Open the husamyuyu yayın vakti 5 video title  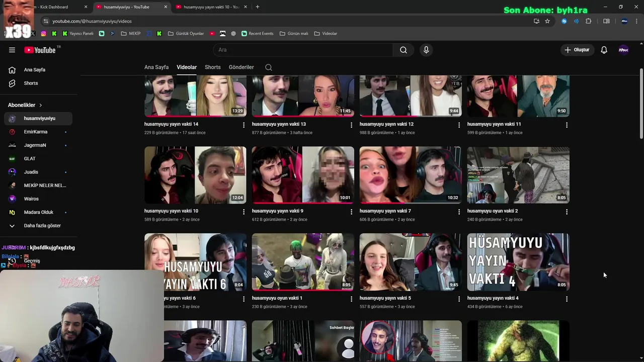coord(385,298)
